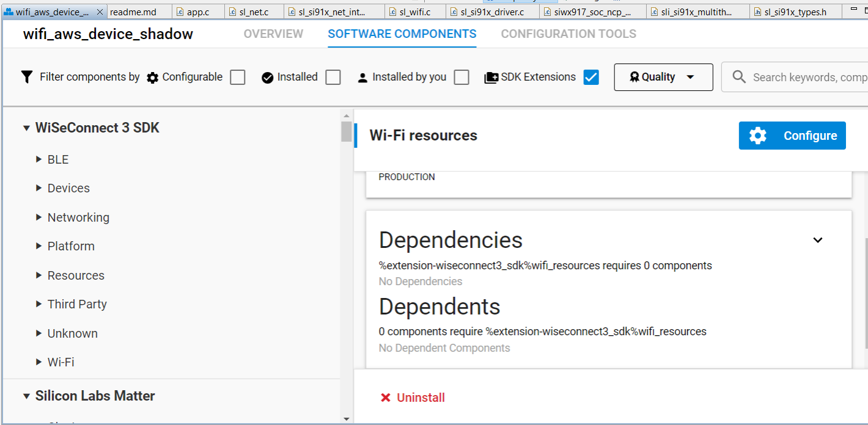Switch to the OVERVIEW tab
This screenshot has width=868, height=425.
pyautogui.click(x=273, y=34)
